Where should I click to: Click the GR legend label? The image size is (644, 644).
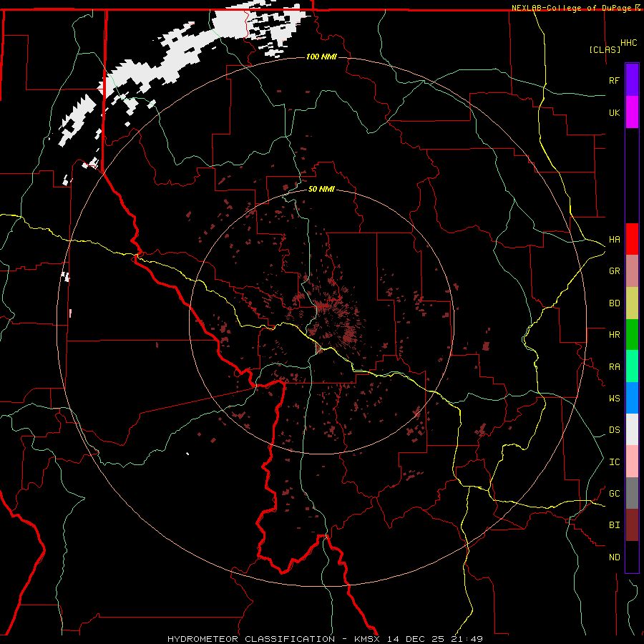pos(614,271)
